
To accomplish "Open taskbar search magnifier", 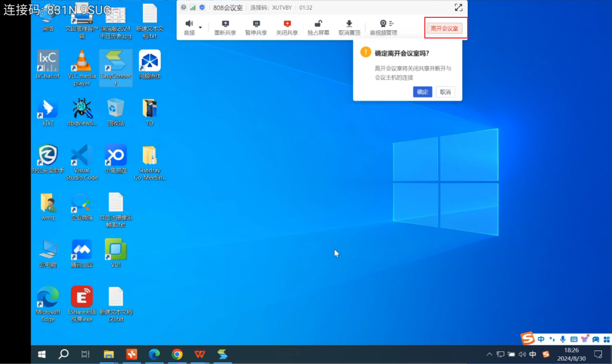I will pos(63,354).
